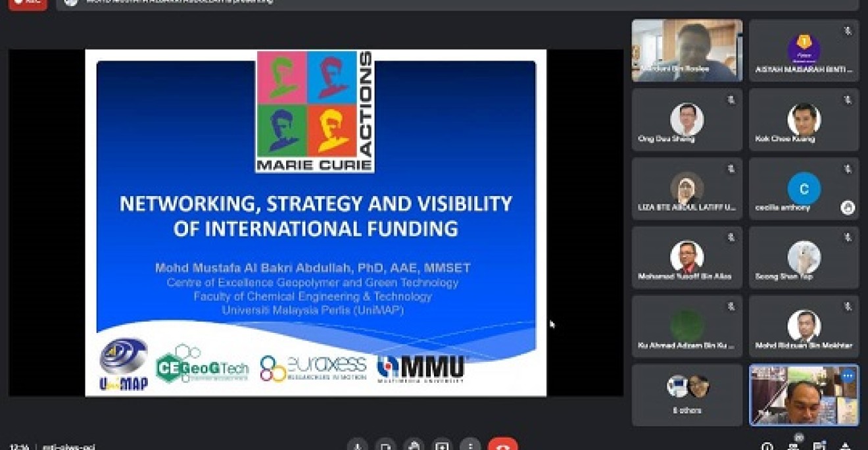This screenshot has height=450, width=868.
Task: Show the people list with 20 badge
Action: click(794, 446)
